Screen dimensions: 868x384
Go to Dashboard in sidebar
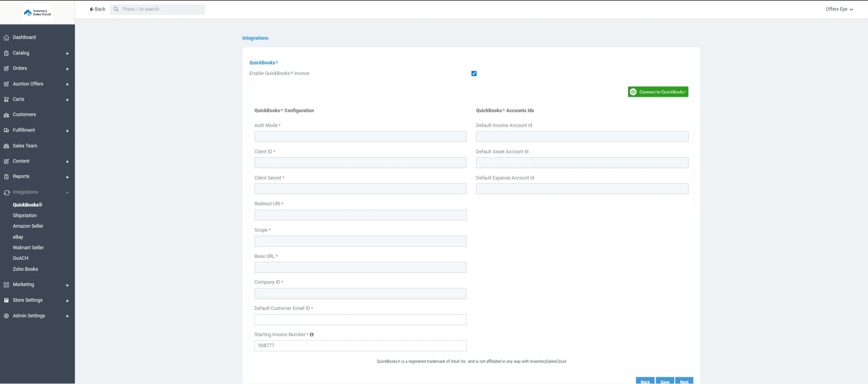[24, 37]
